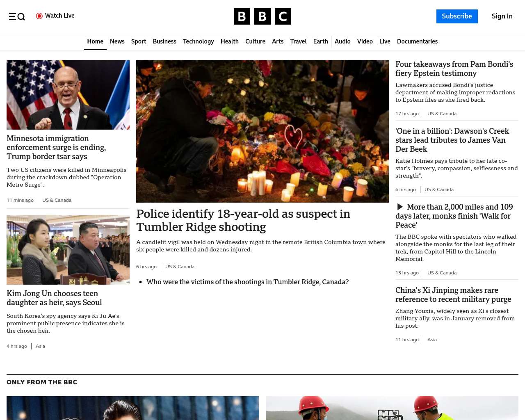Click the Subscribe button

click(x=457, y=16)
